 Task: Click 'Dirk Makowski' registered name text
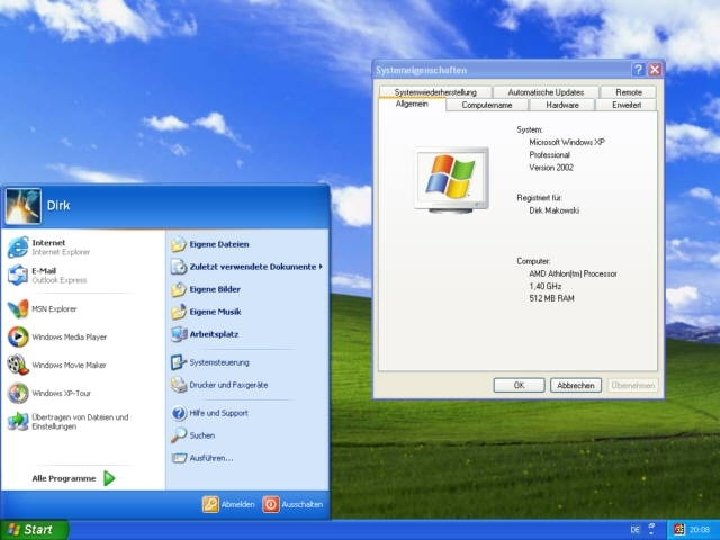[x=554, y=210]
